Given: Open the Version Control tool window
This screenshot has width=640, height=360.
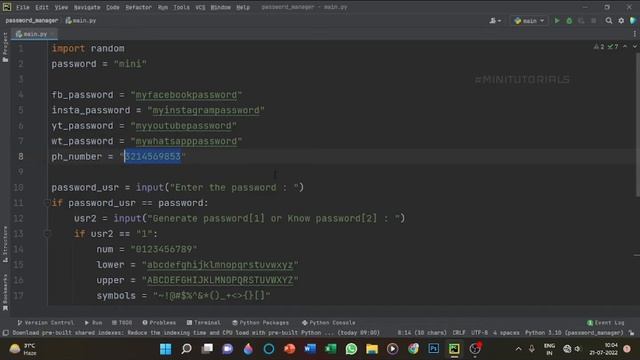Looking at the screenshot, I should pos(46,322).
